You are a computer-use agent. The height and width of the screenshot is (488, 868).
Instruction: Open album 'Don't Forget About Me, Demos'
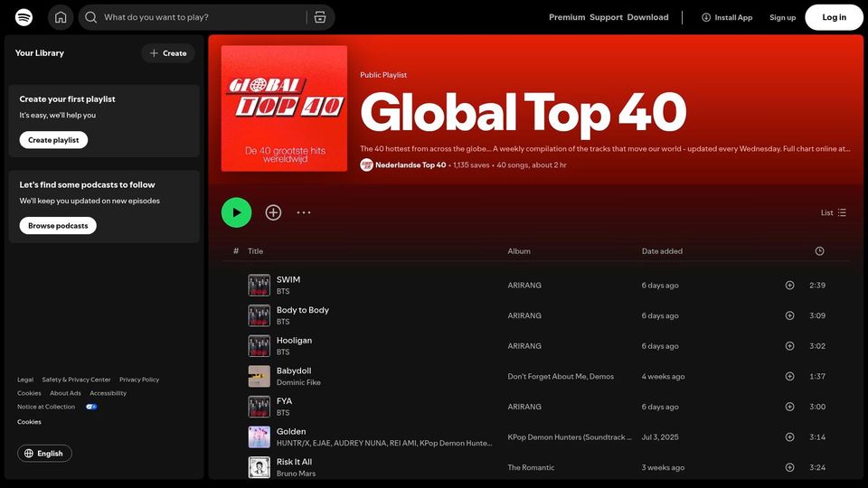click(x=561, y=376)
